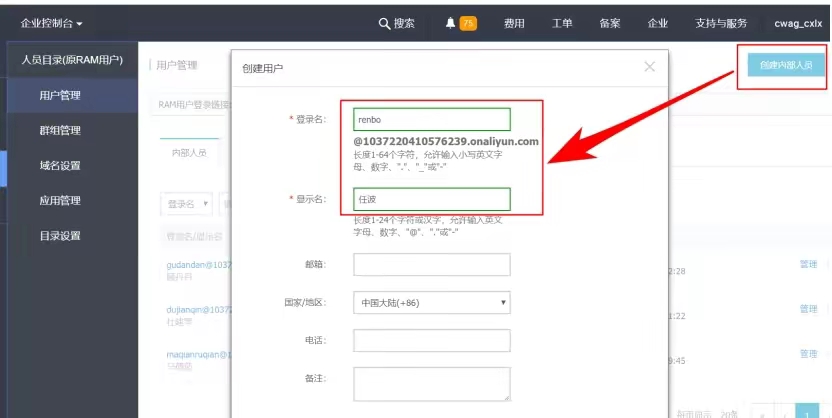The height and width of the screenshot is (418, 832).
Task: Open the 企业控制台 dropdown menu
Action: 51,23
